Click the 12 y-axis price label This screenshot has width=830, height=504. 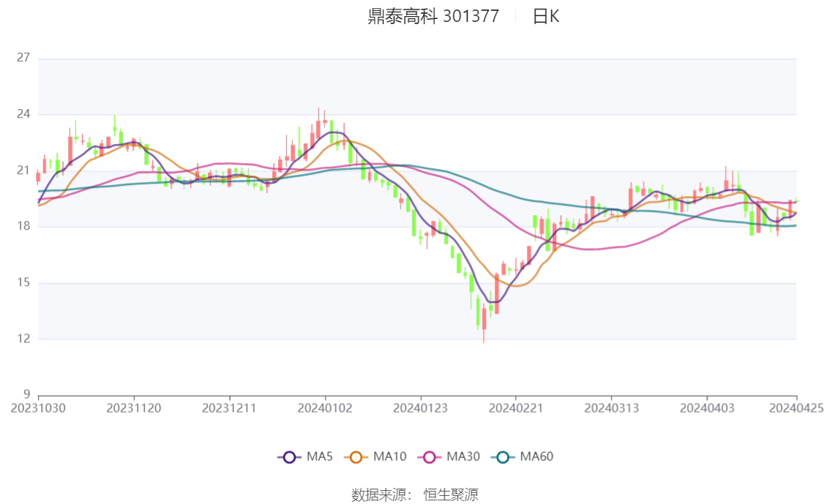point(23,339)
